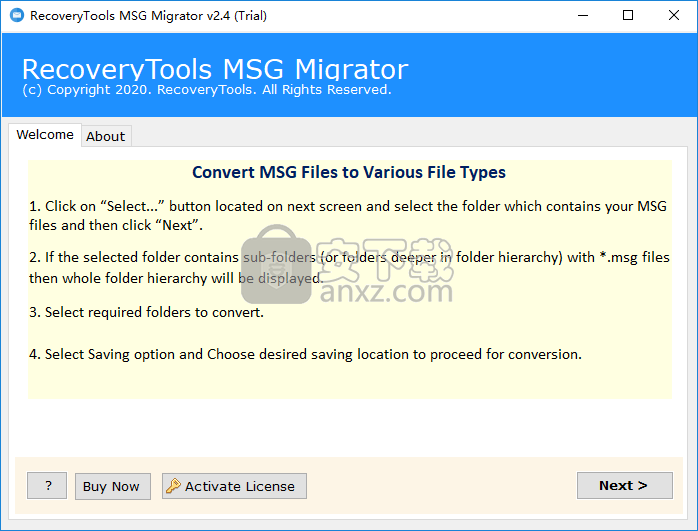
Task: Switch to the About tab
Action: point(106,136)
